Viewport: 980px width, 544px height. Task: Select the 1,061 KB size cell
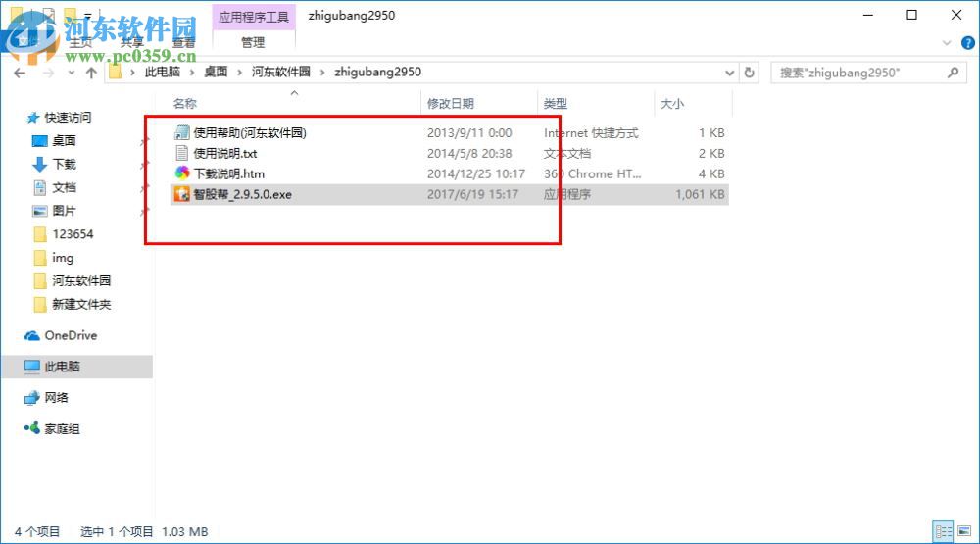700,194
